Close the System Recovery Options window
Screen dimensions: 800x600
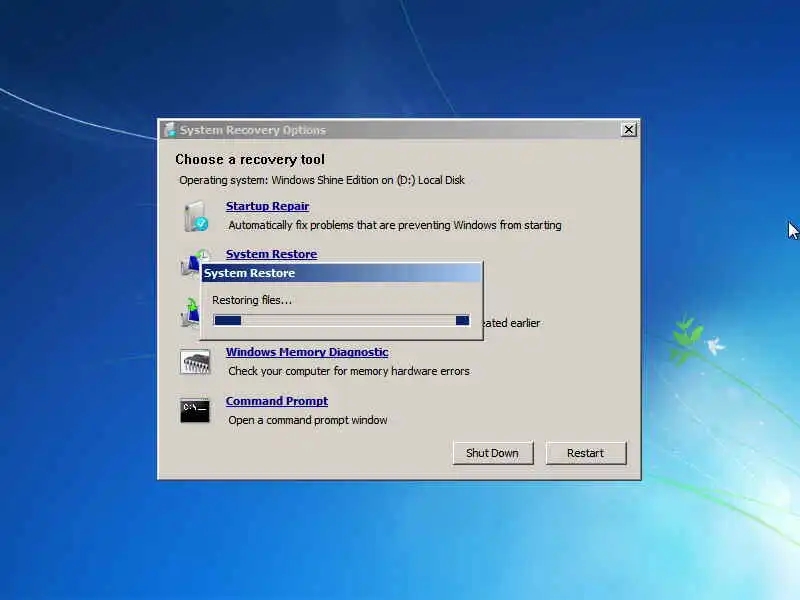[629, 130]
